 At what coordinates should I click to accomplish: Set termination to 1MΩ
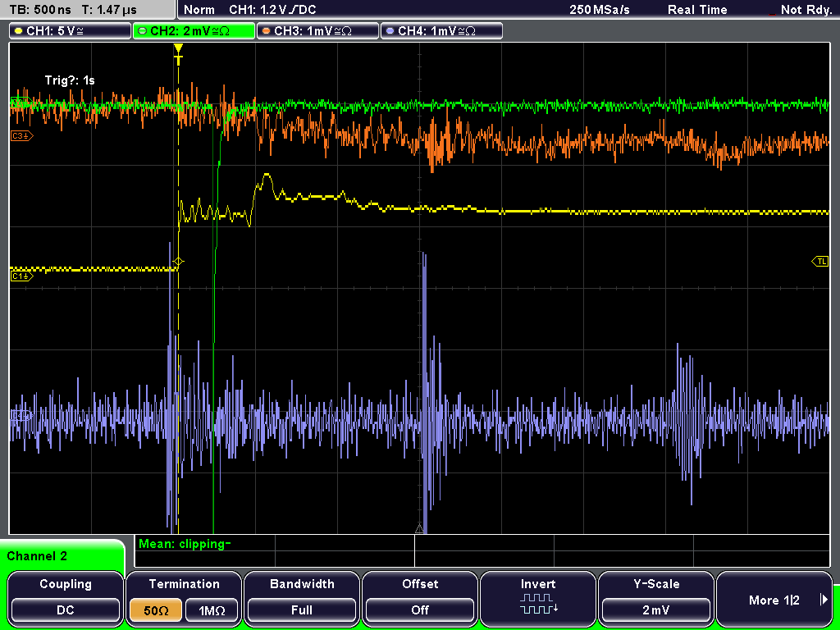coord(212,610)
